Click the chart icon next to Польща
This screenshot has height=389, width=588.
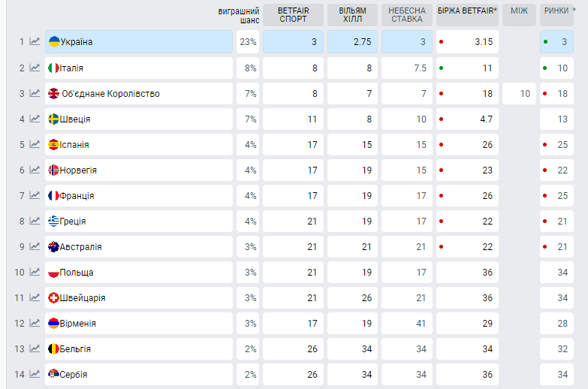pyautogui.click(x=35, y=273)
